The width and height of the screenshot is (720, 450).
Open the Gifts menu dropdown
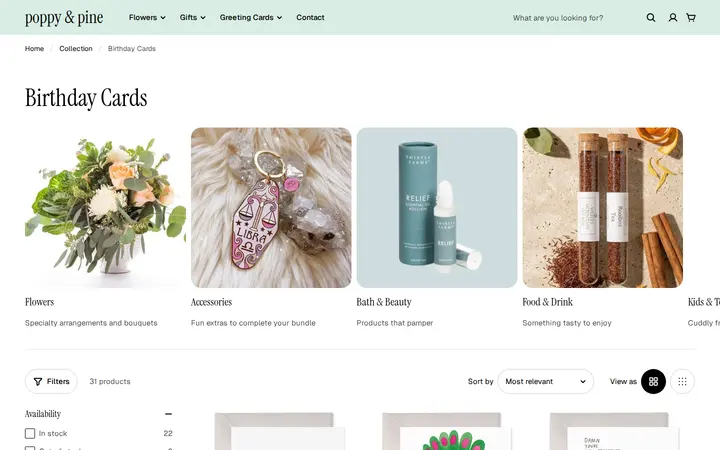click(x=192, y=17)
